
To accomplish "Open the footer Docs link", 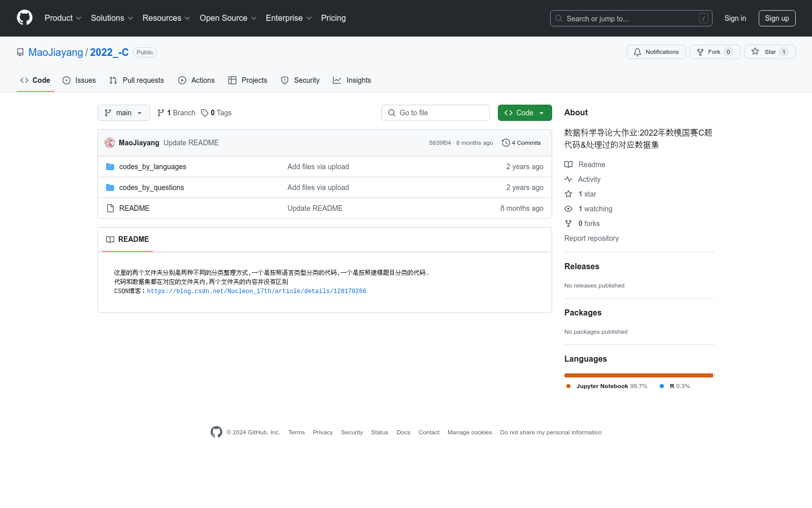I will [403, 432].
